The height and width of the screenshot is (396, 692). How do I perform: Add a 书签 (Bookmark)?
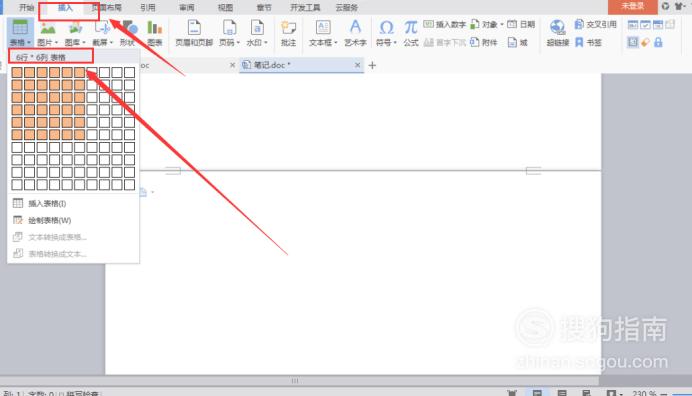pyautogui.click(x=588, y=42)
